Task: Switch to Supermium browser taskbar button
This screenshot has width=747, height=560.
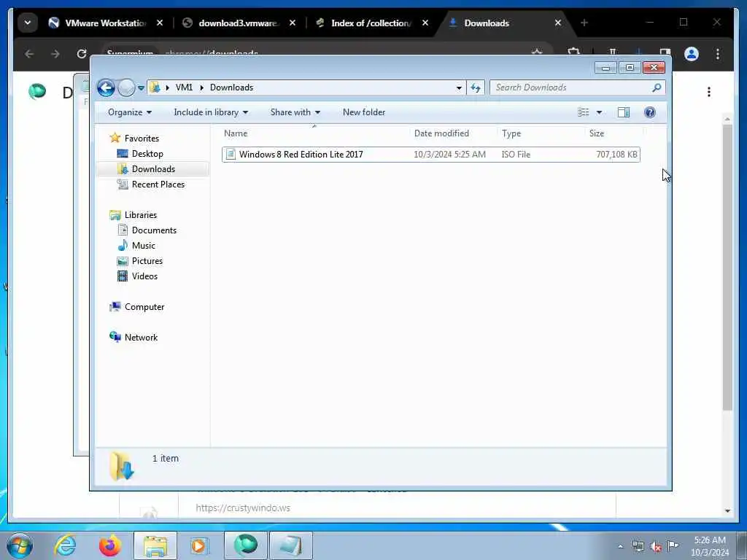Action: pyautogui.click(x=246, y=545)
